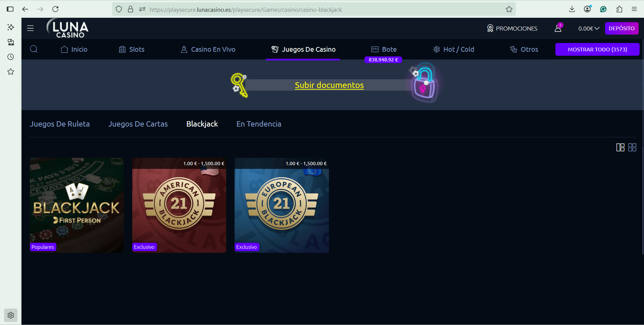Click the 838.948,92 € jackpot badge
644x325 pixels.
point(383,60)
